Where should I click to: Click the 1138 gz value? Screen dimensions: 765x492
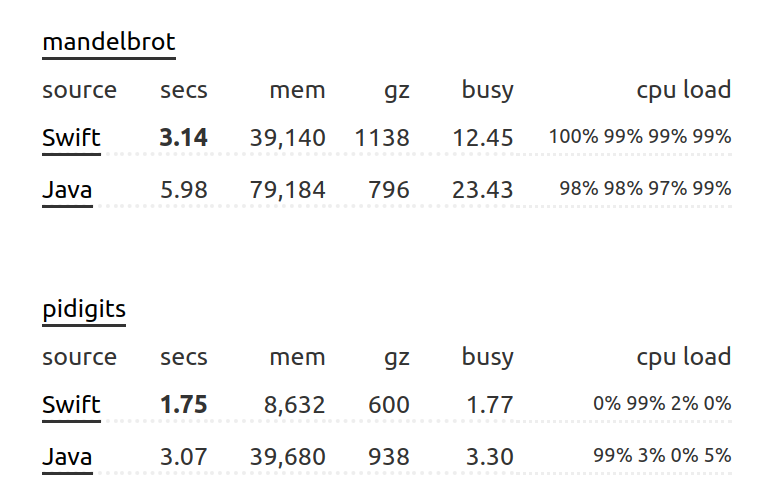382,138
